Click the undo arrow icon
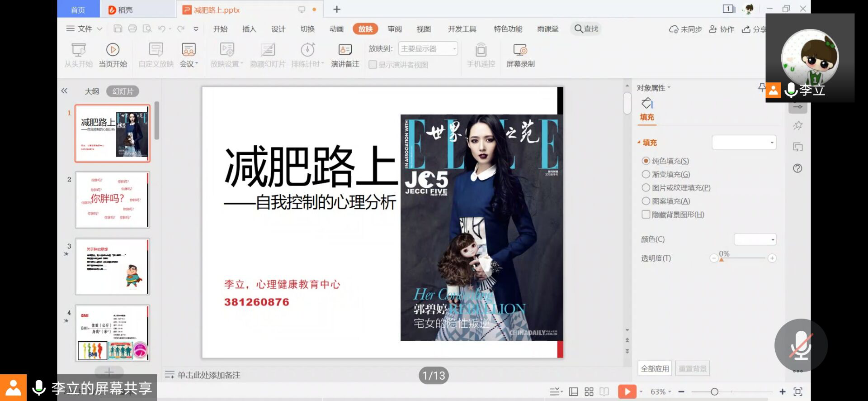This screenshot has height=401, width=868. click(x=161, y=29)
